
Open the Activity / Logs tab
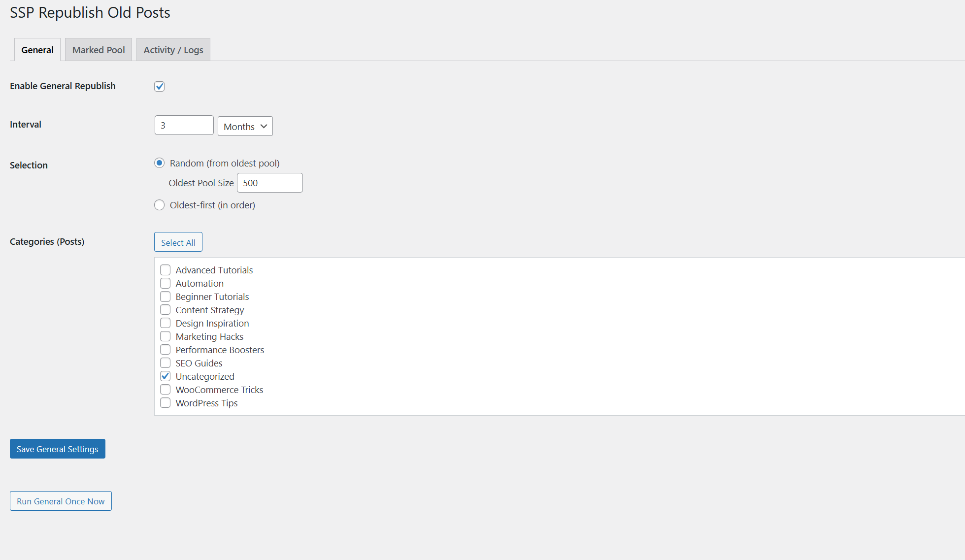173,50
